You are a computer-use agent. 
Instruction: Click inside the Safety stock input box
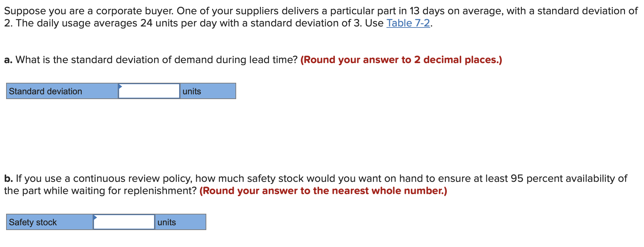[x=124, y=222]
